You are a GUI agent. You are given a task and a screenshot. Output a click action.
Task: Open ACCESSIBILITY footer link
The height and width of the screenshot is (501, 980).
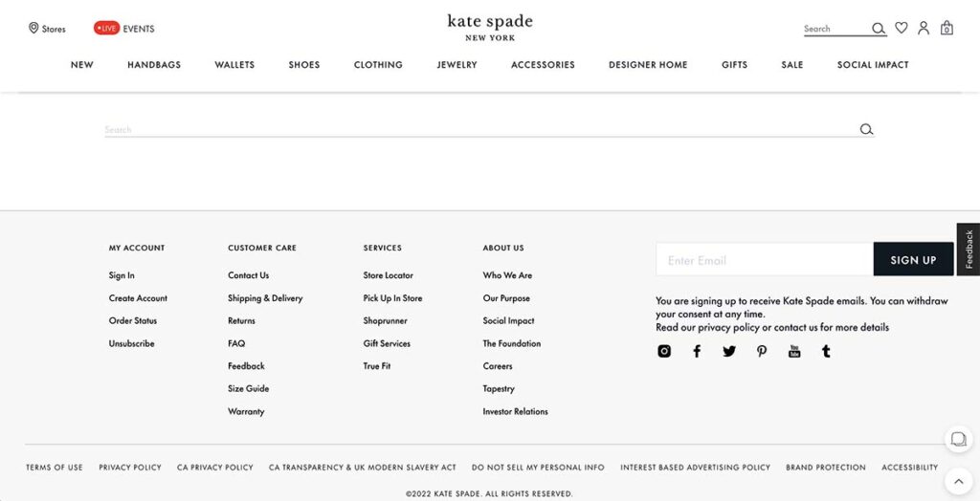click(x=910, y=468)
